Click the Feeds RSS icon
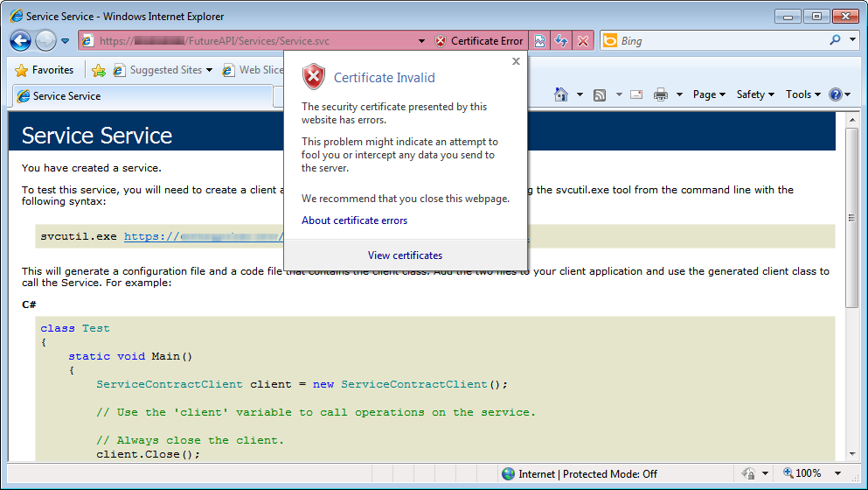 (601, 94)
